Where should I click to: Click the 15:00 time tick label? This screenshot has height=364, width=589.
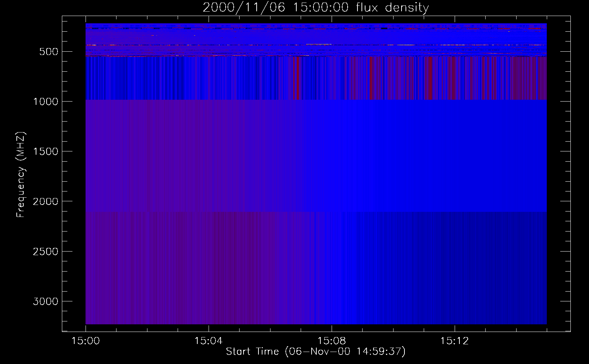point(86,341)
